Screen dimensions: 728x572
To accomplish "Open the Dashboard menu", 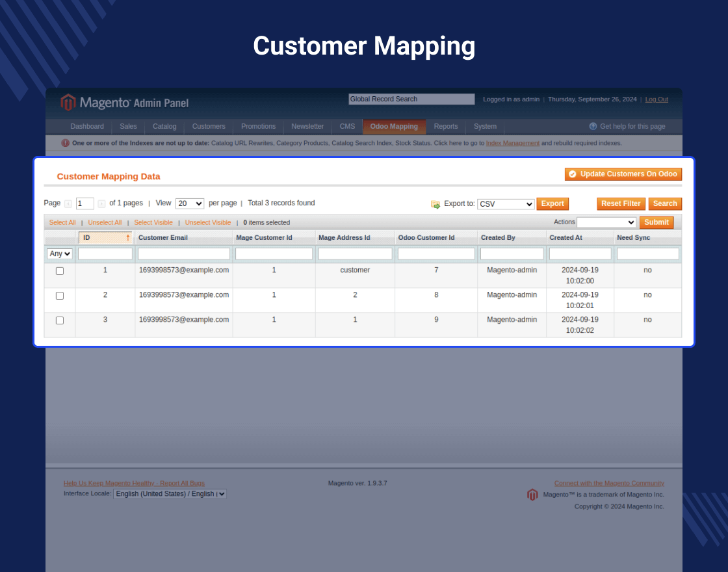I will tap(87, 126).
